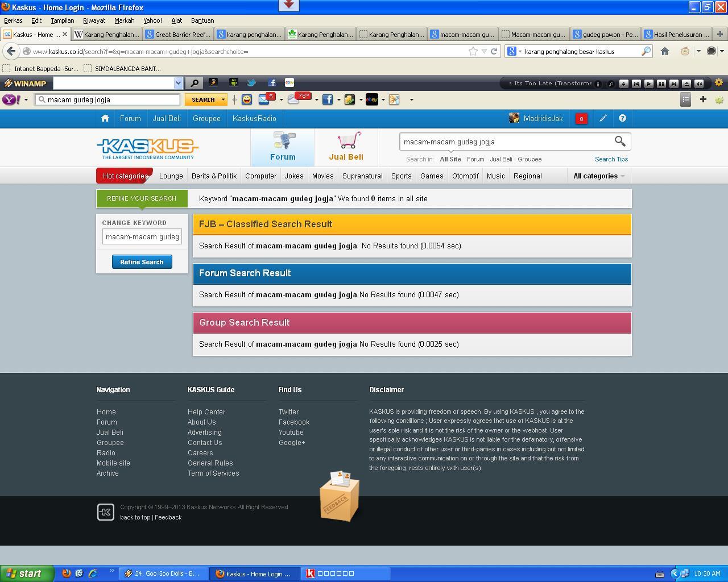Switch to gudeg pawon tab
This screenshot has width=728, height=582.
pyautogui.click(x=605, y=34)
